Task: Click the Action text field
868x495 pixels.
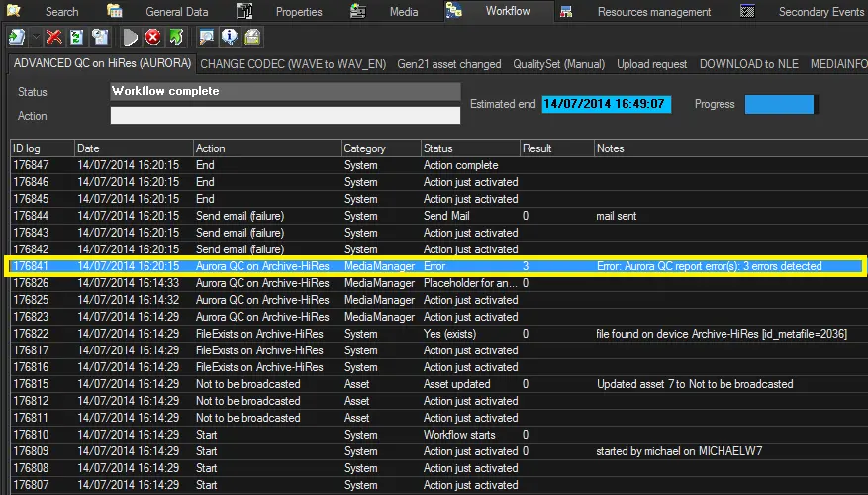Action: pyautogui.click(x=285, y=116)
